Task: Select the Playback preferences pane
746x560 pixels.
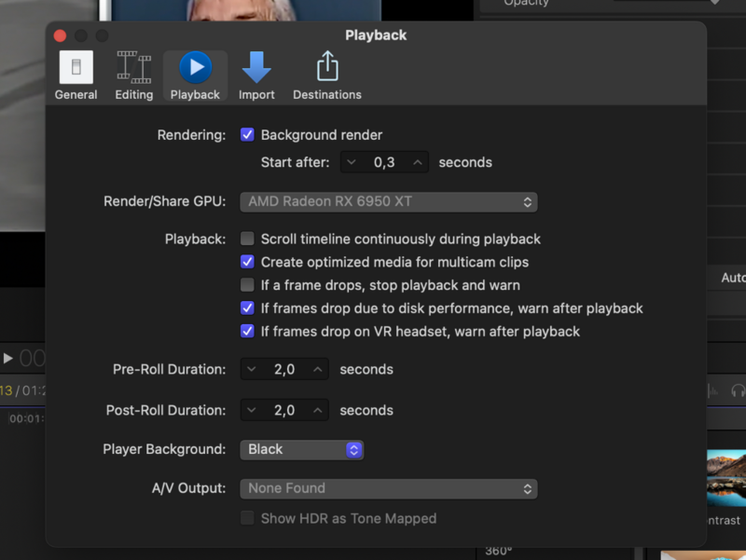Action: pyautogui.click(x=195, y=75)
